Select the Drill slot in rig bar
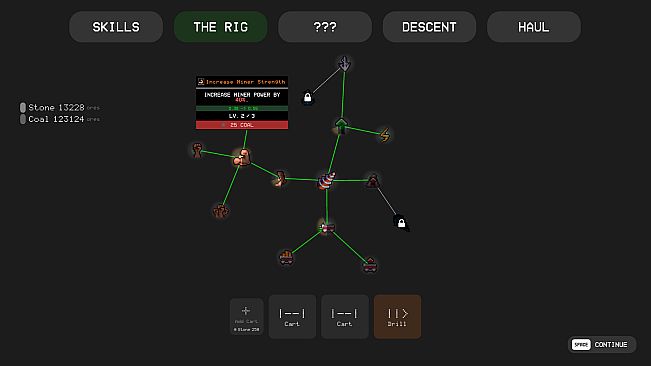Image resolution: width=651 pixels, height=366 pixels. 397,317
